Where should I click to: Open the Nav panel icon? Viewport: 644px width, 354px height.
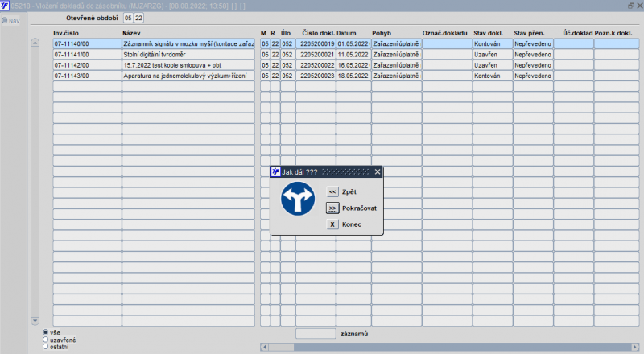[5, 20]
